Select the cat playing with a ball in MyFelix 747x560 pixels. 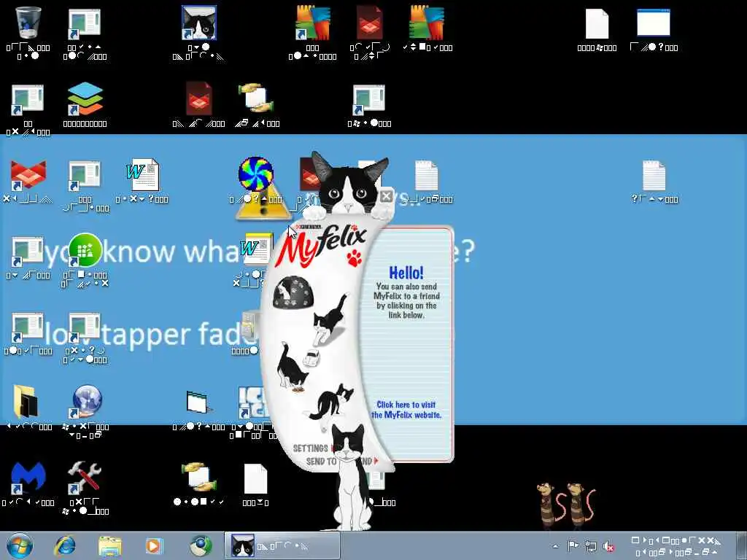330,402
